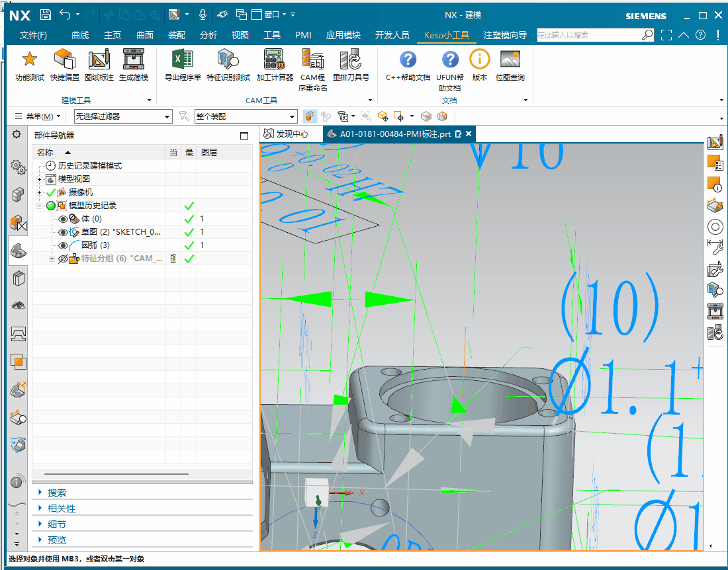
Task: Click the eye view sidebar icon
Action: [18, 305]
